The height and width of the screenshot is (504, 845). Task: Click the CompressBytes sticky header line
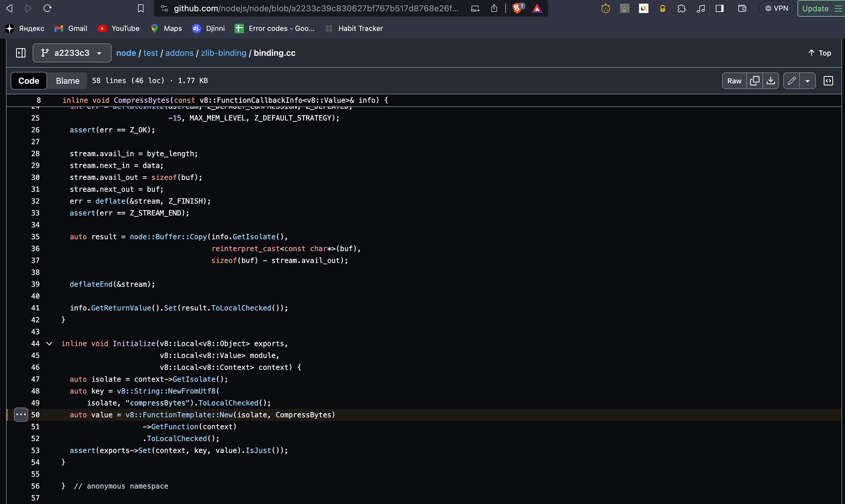pyautogui.click(x=225, y=100)
